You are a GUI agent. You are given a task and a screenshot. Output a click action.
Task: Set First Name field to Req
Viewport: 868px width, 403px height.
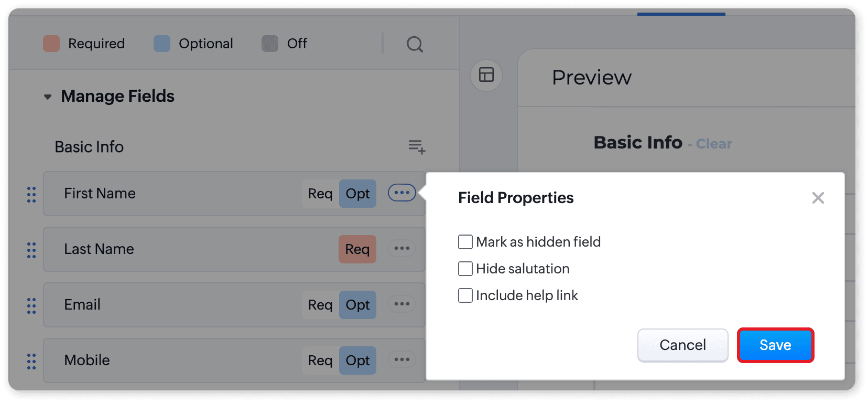click(320, 194)
